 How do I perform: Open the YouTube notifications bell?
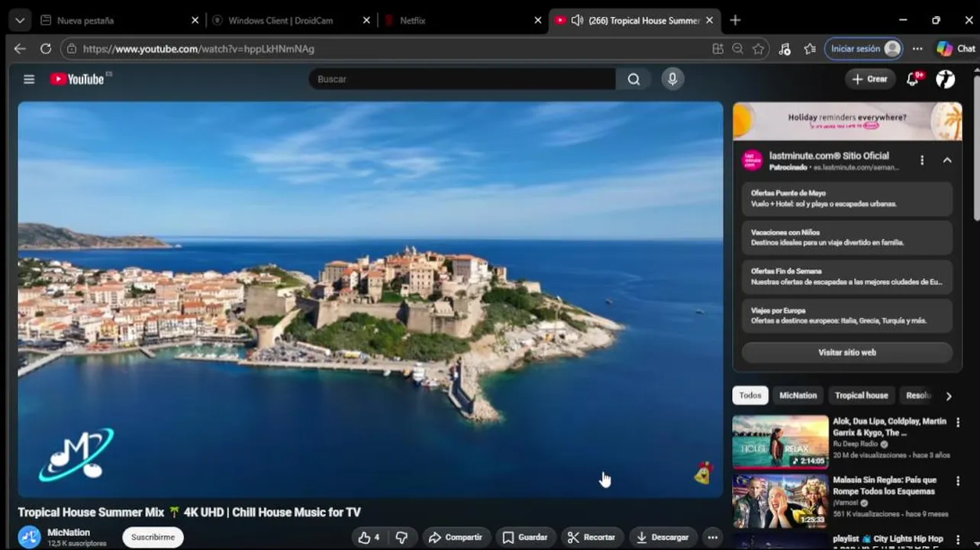(914, 79)
